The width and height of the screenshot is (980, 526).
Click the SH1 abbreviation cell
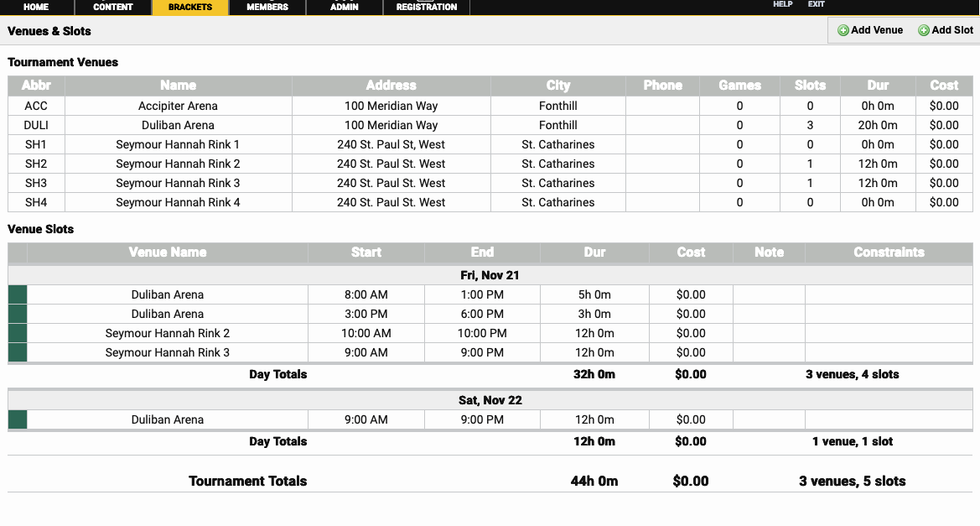[36, 144]
